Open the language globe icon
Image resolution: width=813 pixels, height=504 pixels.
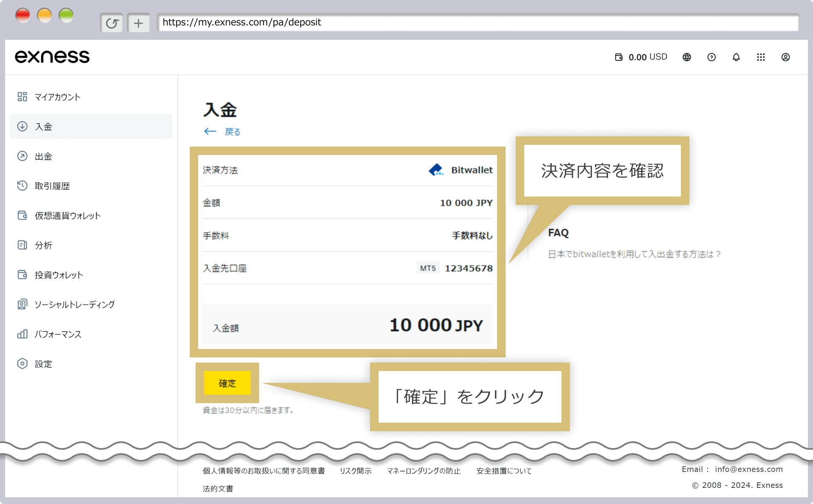[687, 57]
